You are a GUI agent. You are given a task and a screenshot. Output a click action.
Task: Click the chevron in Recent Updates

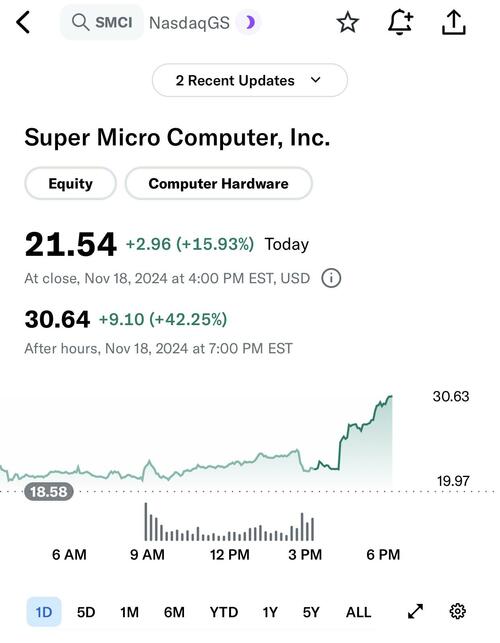[315, 80]
